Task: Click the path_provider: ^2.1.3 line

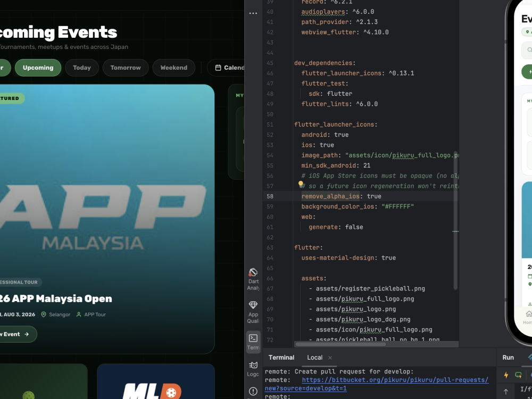Action: 339,22
